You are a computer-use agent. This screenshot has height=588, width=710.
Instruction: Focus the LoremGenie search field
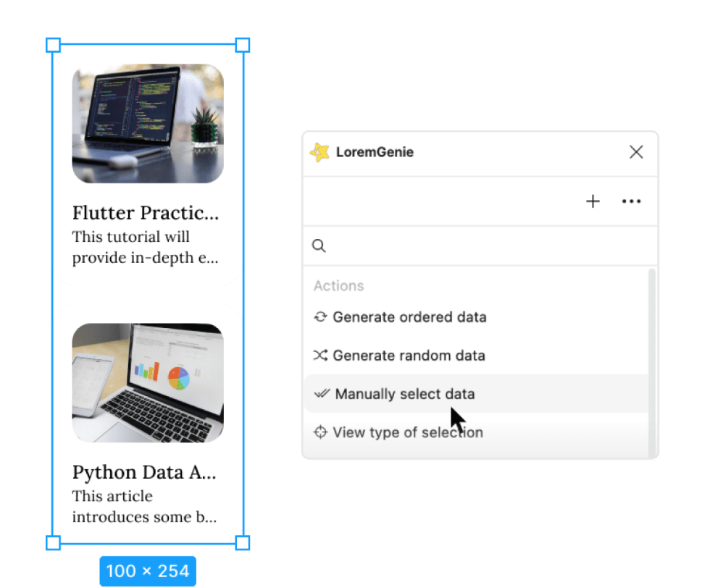pyautogui.click(x=480, y=245)
